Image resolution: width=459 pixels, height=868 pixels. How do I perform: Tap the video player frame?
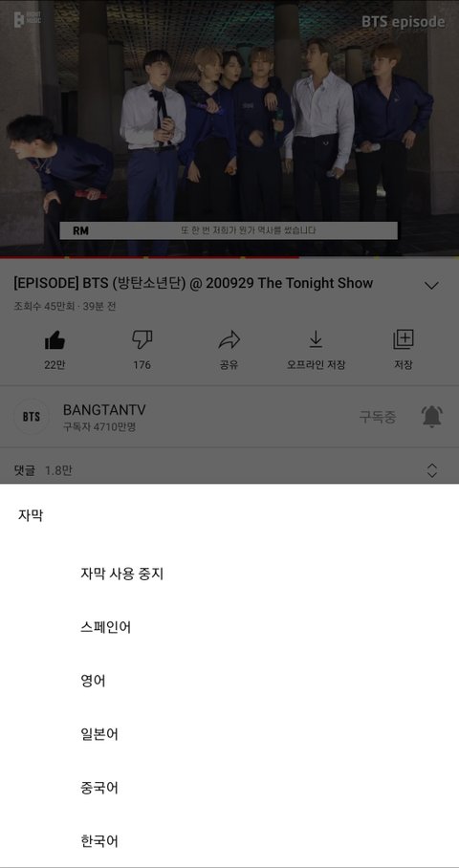[229, 128]
